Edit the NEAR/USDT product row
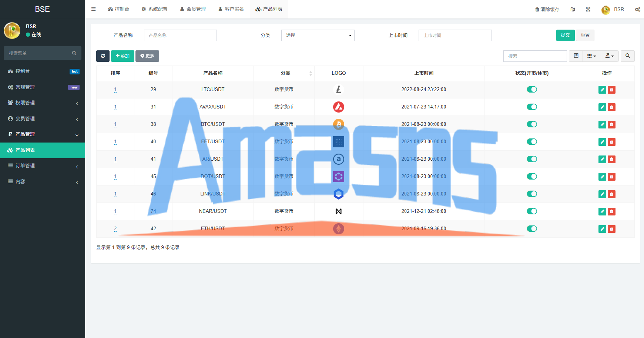This screenshot has width=644, height=338. click(603, 211)
